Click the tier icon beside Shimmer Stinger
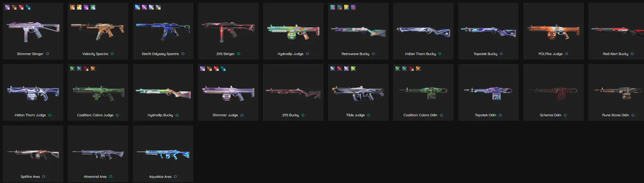Viewport: 644px width, 183px height. (x=47, y=54)
